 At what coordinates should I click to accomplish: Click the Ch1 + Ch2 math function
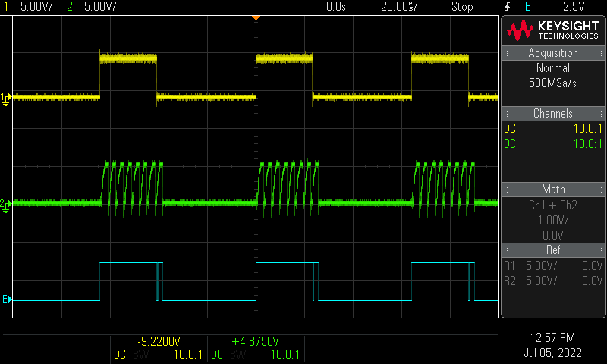[553, 205]
